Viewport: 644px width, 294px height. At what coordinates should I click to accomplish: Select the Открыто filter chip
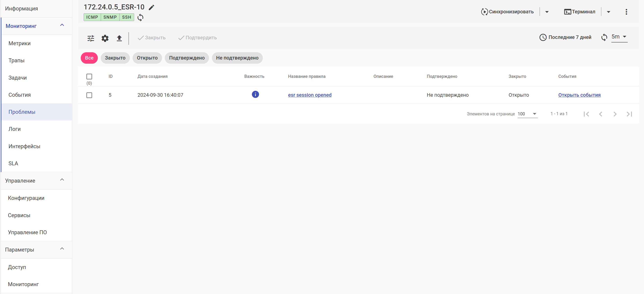(147, 58)
